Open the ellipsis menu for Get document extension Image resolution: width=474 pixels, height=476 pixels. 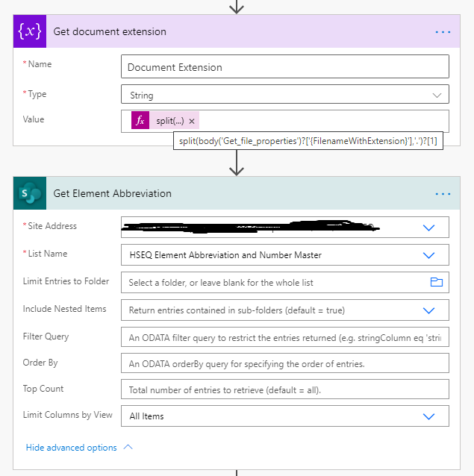coord(443,32)
